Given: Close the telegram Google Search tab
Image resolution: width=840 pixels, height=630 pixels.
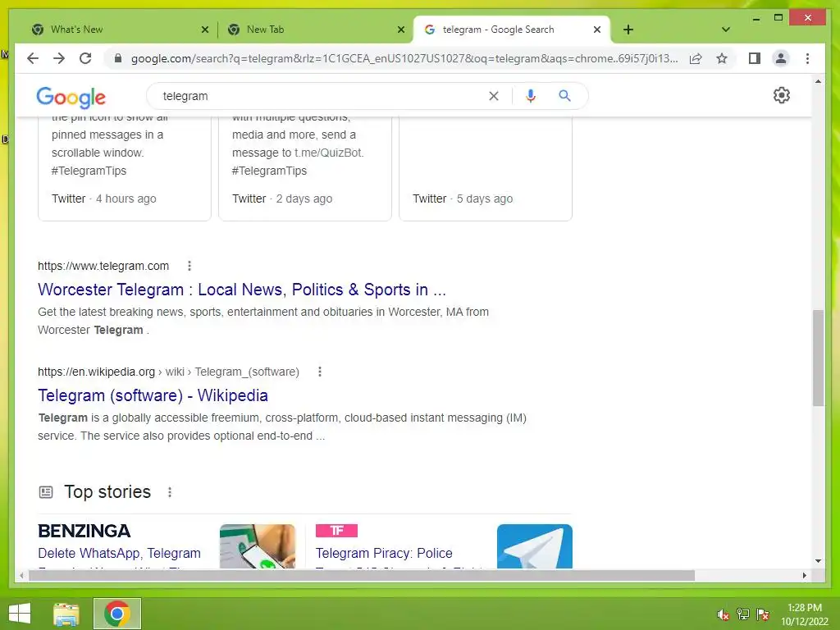Looking at the screenshot, I should [597, 30].
